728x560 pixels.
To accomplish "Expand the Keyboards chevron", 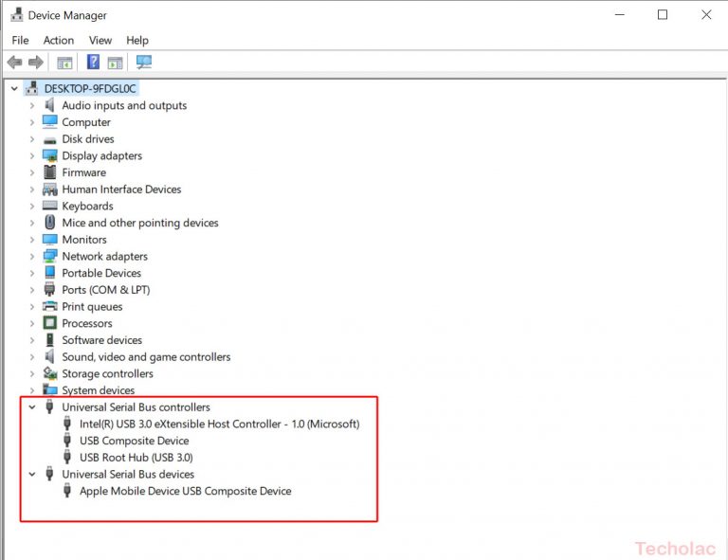I will pos(32,206).
